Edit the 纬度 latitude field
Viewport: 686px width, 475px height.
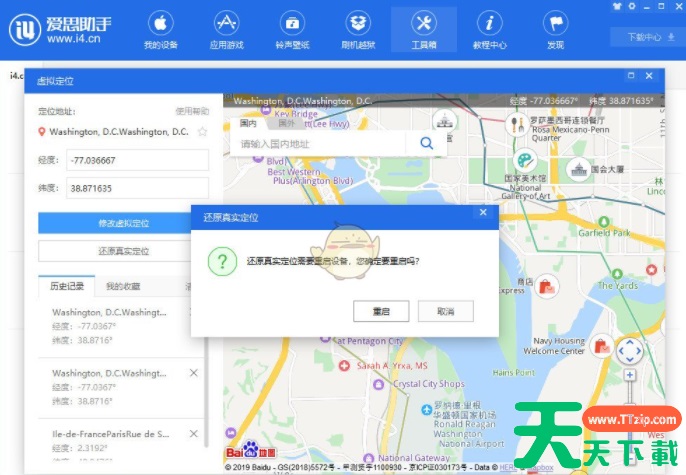pyautogui.click(x=137, y=188)
